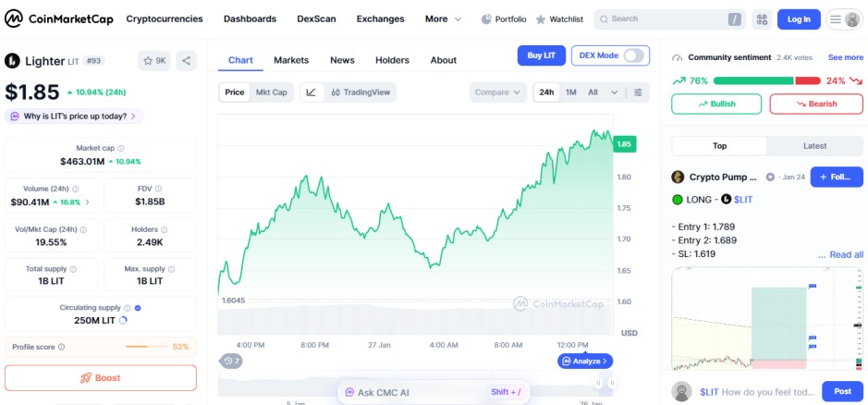The image size is (868, 405).
Task: Click Vol/Mkt Cap (24h) info icon
Action: coord(84,229)
